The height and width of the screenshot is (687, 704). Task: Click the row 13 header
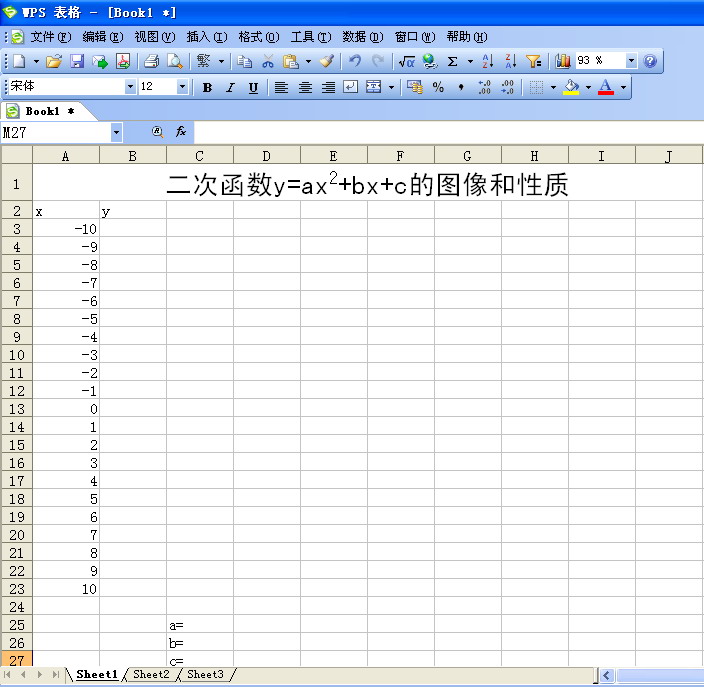tap(16, 409)
